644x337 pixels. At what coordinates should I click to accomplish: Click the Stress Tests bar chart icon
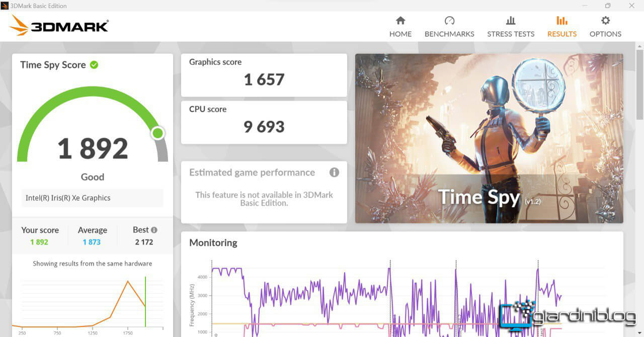pos(511,21)
